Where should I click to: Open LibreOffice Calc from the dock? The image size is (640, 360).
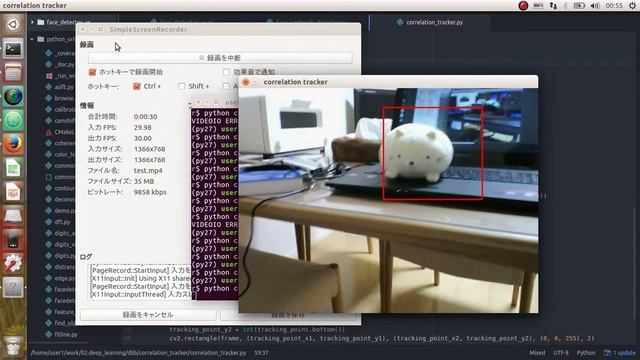[13, 168]
